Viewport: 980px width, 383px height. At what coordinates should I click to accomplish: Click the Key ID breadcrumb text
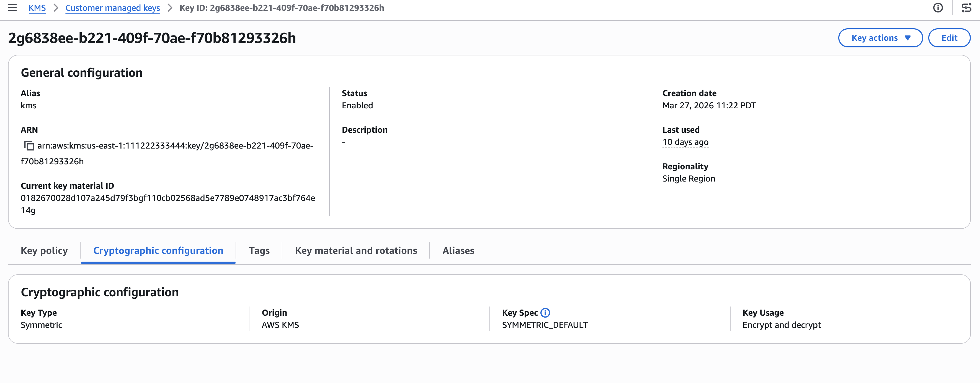(282, 8)
